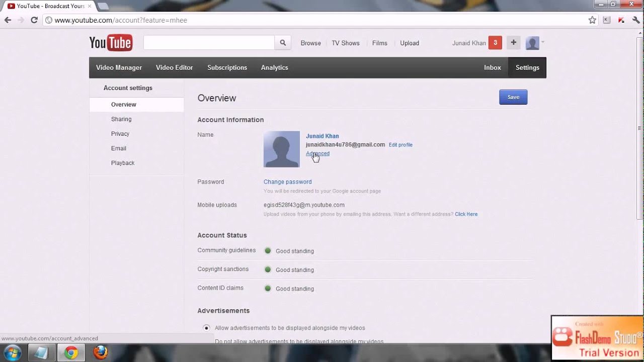Open a new browser tab

(x=103, y=6)
